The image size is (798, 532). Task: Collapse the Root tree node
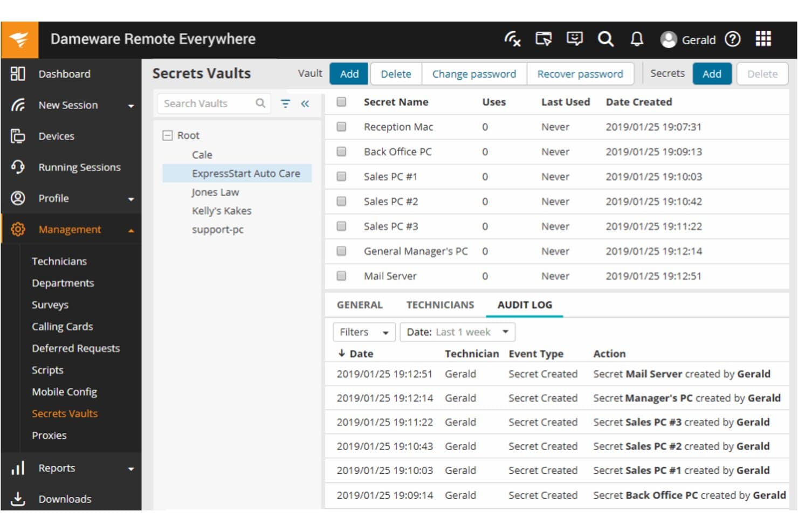pyautogui.click(x=168, y=135)
